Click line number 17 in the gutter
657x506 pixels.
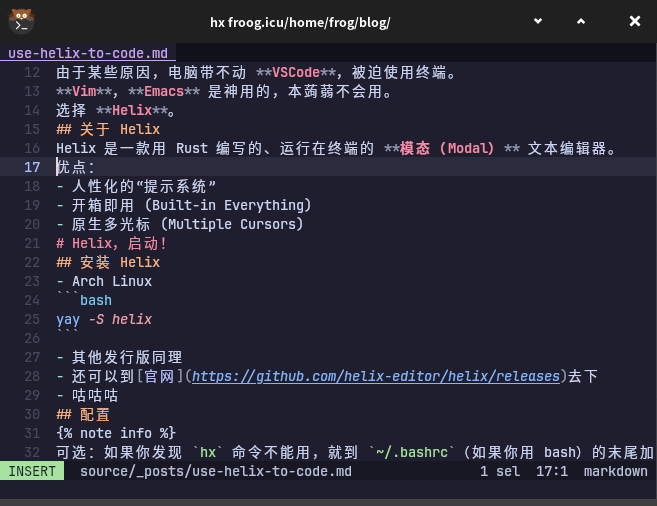tap(33, 167)
